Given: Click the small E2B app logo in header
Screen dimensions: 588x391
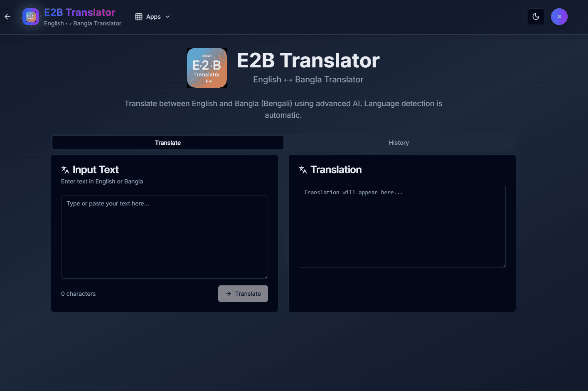Looking at the screenshot, I should click(x=31, y=17).
